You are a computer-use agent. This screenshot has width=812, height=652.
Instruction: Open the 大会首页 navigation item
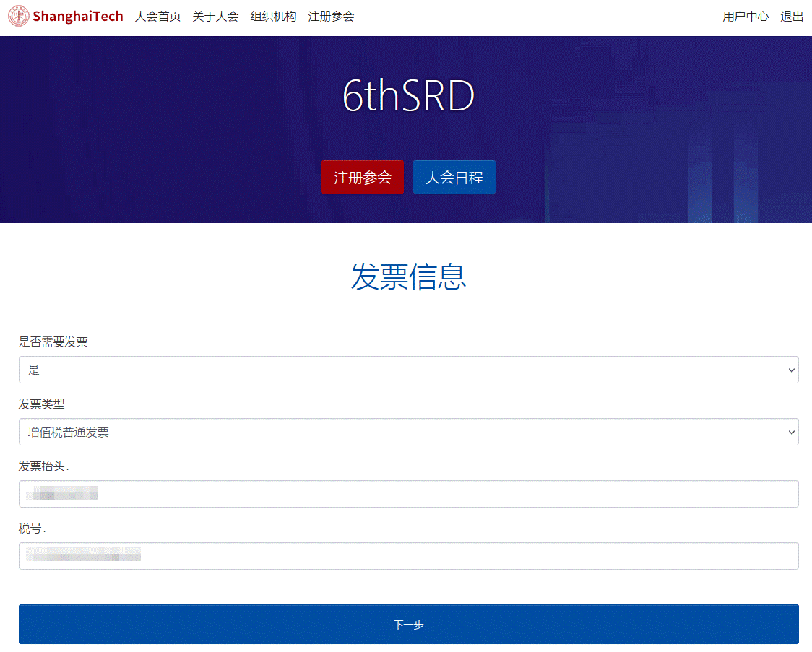157,17
